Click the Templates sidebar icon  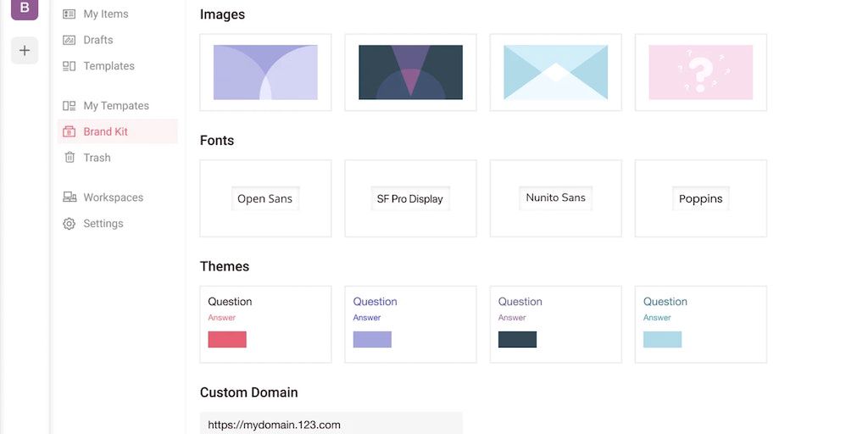pyautogui.click(x=69, y=66)
